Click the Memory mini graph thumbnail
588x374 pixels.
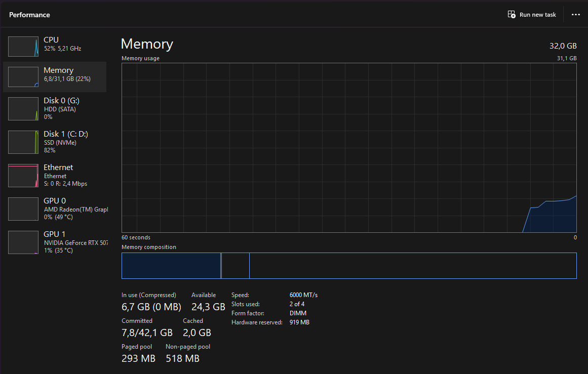point(23,77)
